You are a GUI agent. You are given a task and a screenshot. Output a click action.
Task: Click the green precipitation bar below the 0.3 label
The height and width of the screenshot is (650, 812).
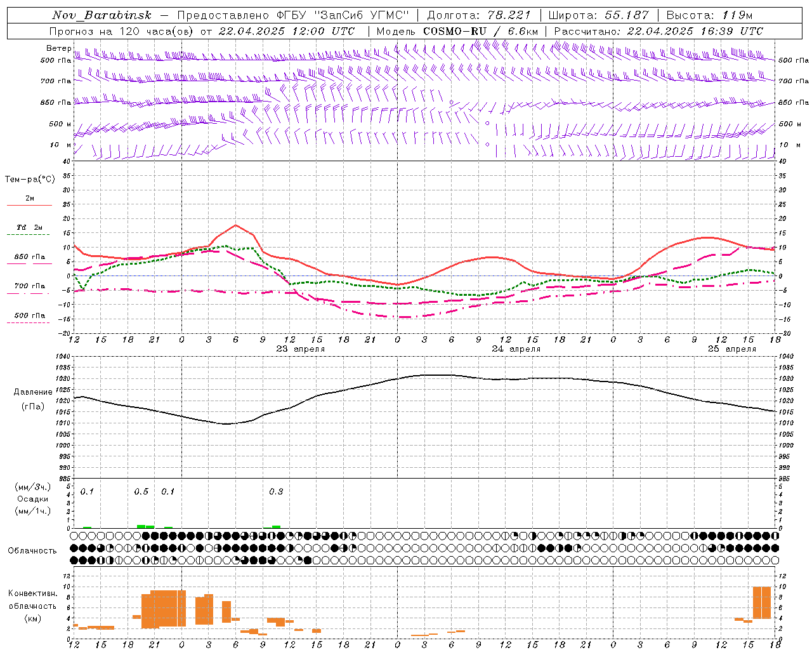click(x=276, y=527)
